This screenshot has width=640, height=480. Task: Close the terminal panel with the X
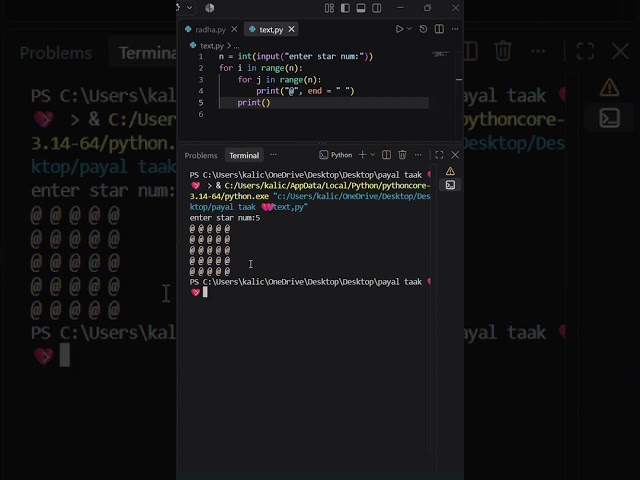[455, 155]
